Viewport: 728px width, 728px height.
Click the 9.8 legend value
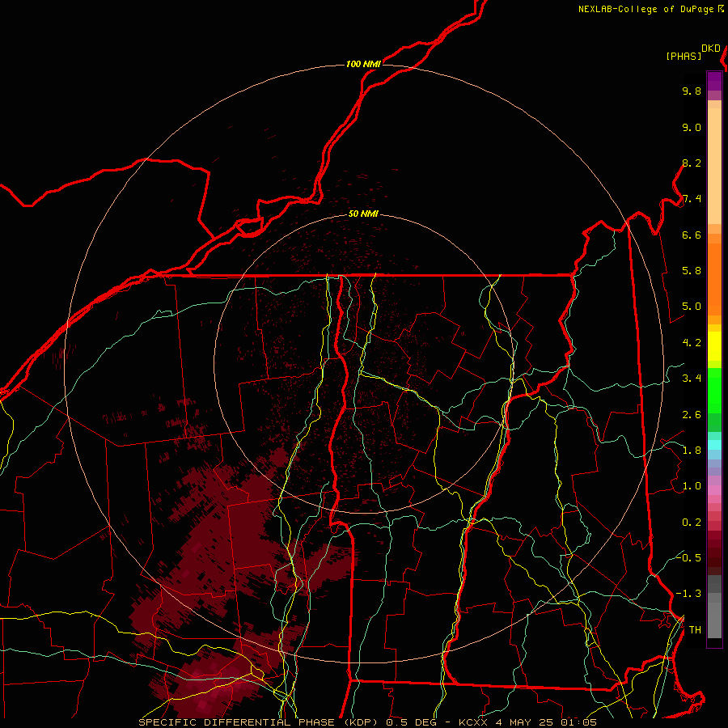pos(692,91)
